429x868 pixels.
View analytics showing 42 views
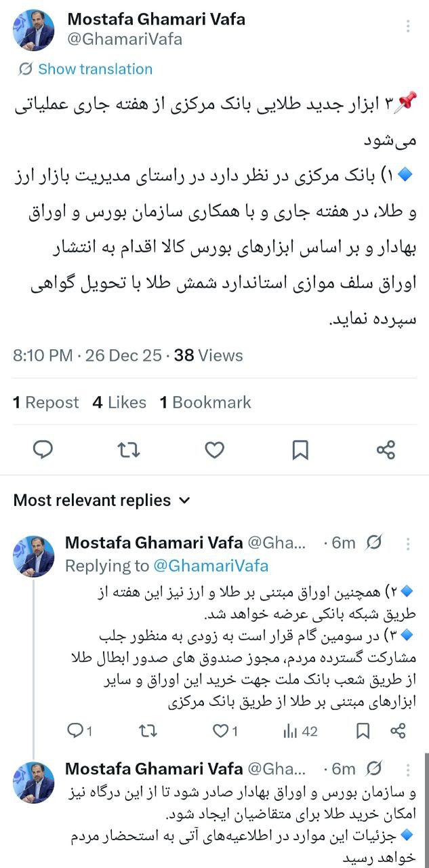click(x=300, y=730)
